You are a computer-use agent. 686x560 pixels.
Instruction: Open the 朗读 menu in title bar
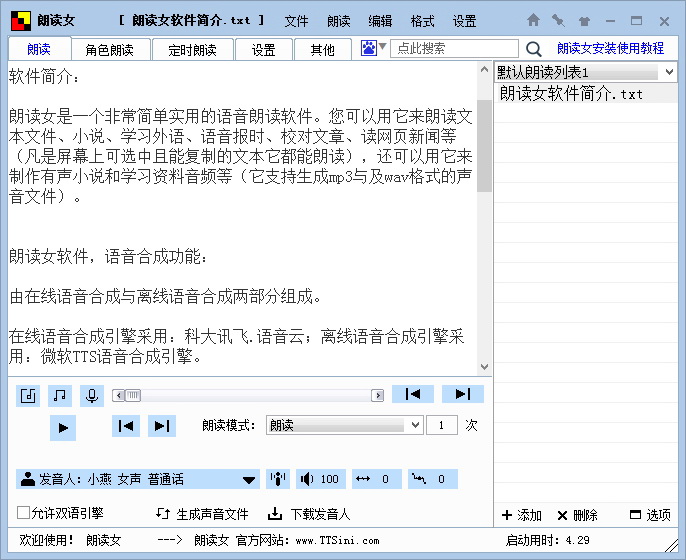click(x=339, y=21)
